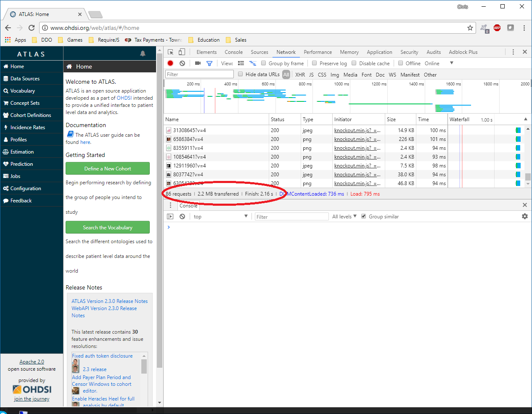Enable screenshot capture with the camera icon
Image resolution: width=532 pixels, height=414 pixels.
[197, 63]
